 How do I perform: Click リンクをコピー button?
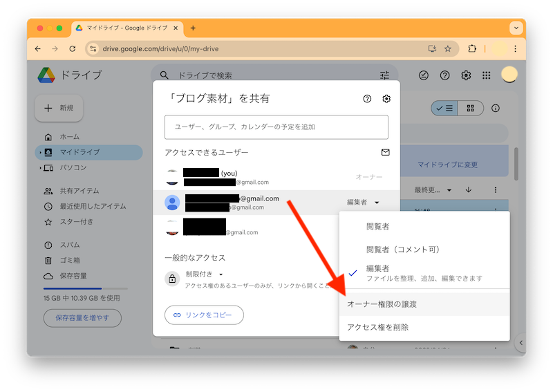tap(204, 315)
